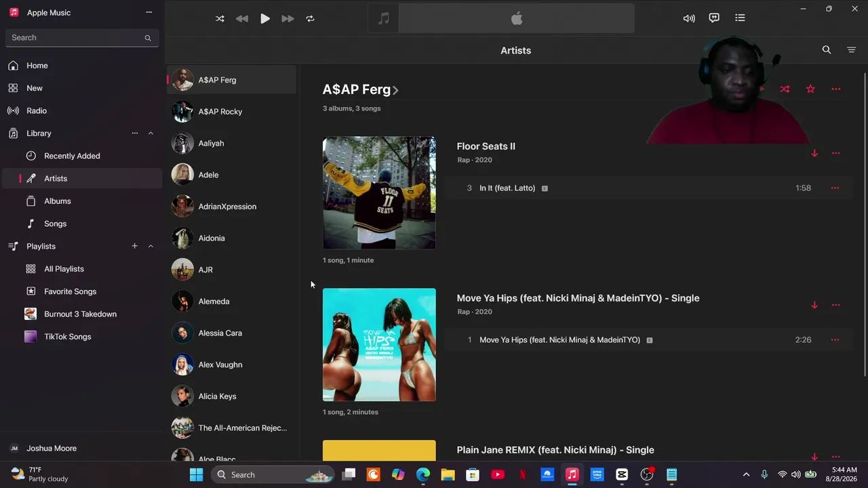
Task: Show hidden system tray icons
Action: [746, 474]
